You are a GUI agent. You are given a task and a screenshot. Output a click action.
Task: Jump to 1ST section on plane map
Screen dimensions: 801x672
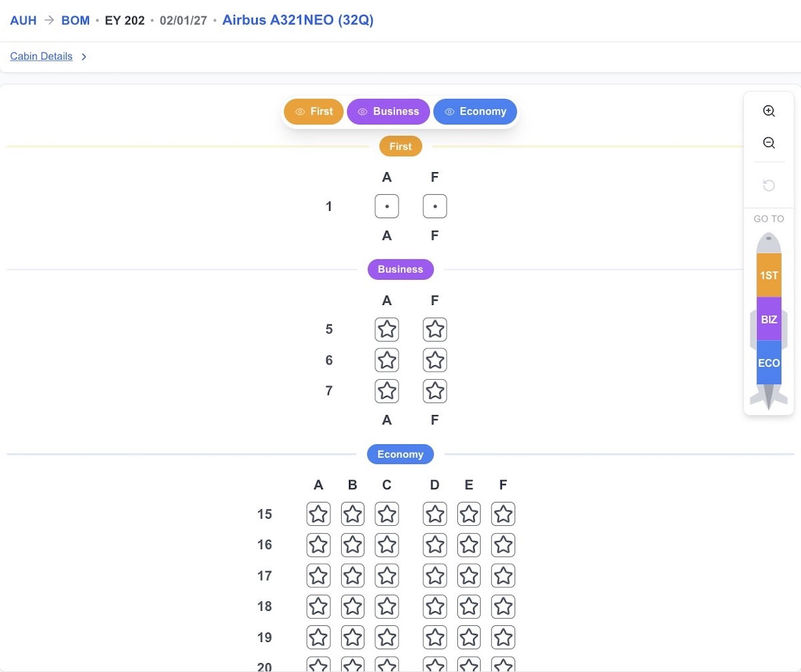(768, 275)
